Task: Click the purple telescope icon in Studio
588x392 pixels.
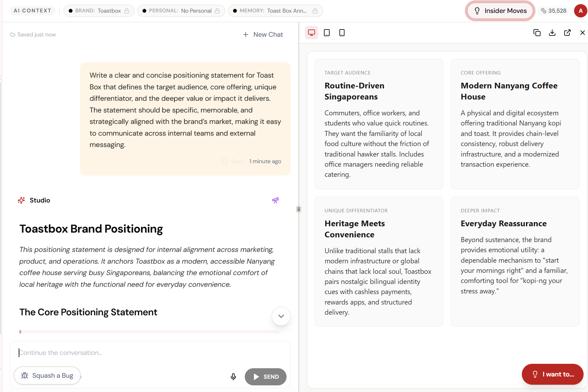Action: (x=275, y=200)
